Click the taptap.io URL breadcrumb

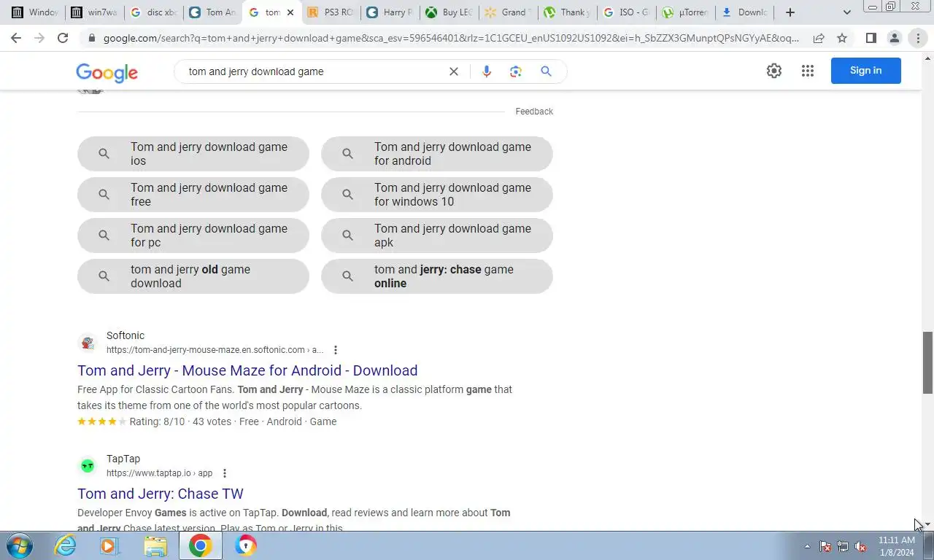(x=159, y=473)
